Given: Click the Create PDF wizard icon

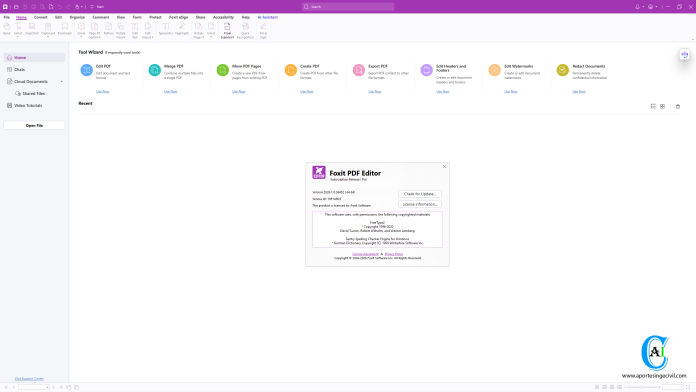Looking at the screenshot, I should point(290,70).
